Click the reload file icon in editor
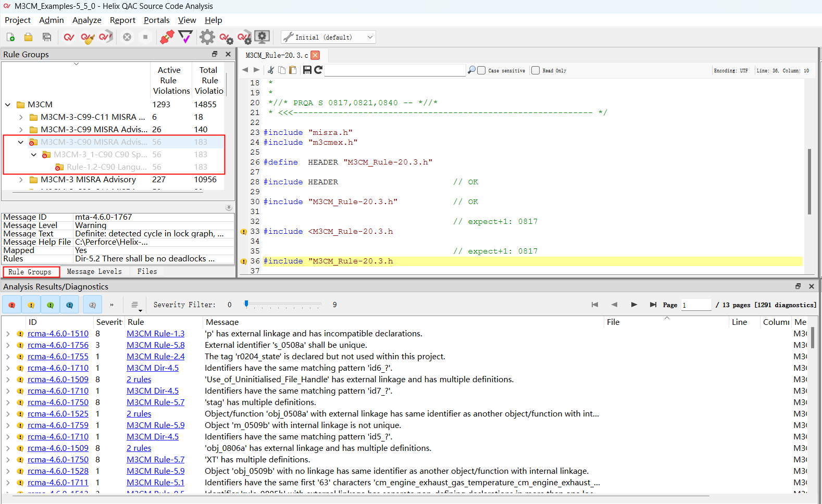 [318, 70]
